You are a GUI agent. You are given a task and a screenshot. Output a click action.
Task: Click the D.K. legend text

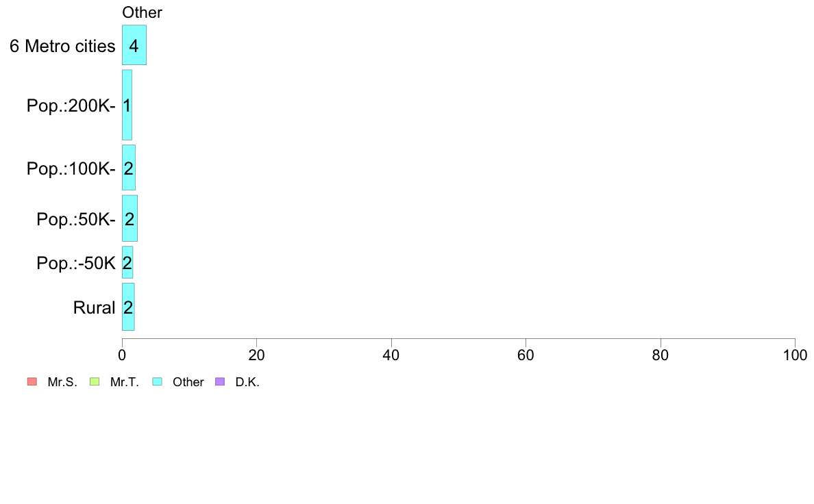[247, 383]
